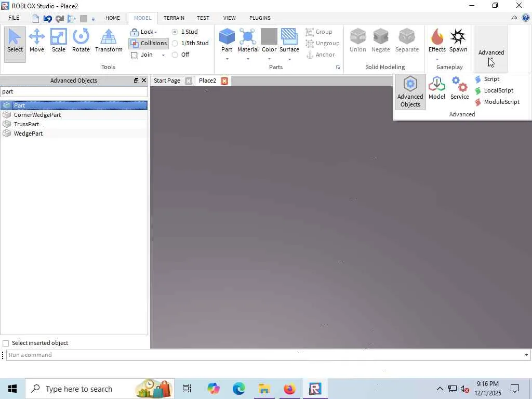Insert a Model from file
532x399 pixels.
436,88
